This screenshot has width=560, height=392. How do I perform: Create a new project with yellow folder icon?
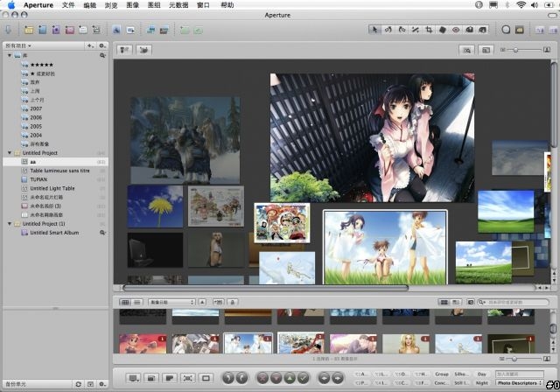(x=29, y=30)
